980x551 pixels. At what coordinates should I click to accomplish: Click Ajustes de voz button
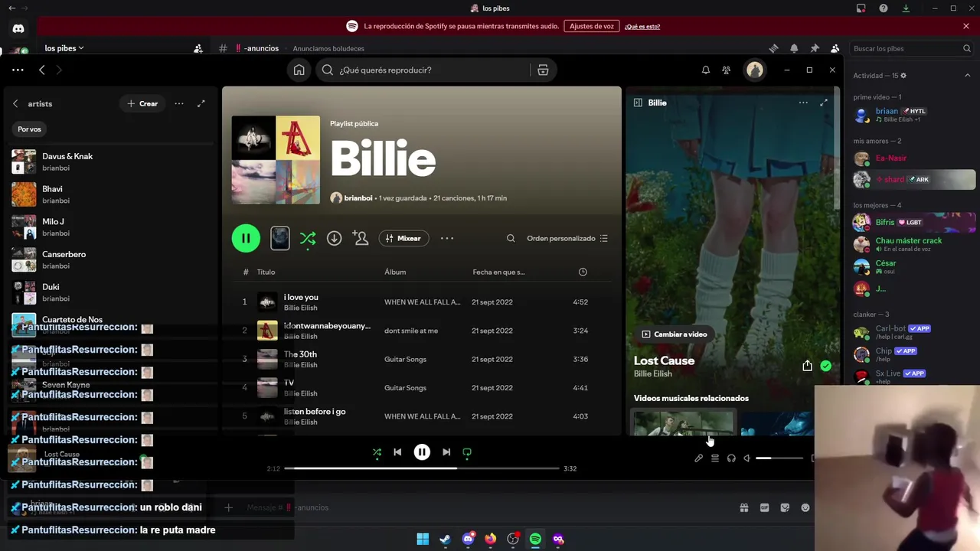[592, 26]
